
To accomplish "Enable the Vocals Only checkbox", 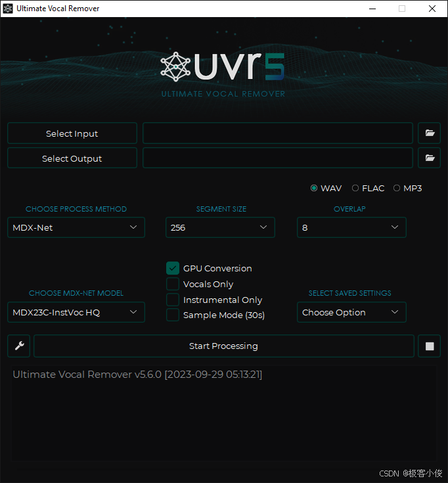I will [173, 284].
